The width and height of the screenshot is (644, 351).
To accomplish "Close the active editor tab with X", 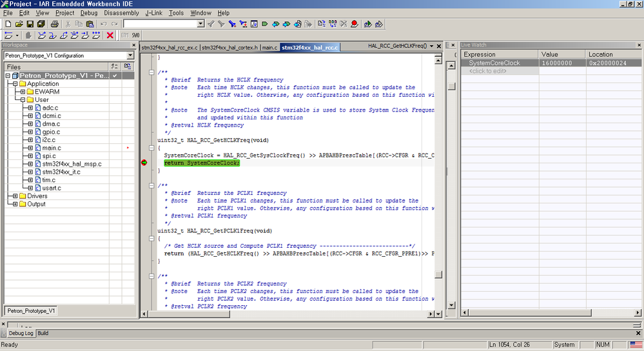I will point(439,46).
